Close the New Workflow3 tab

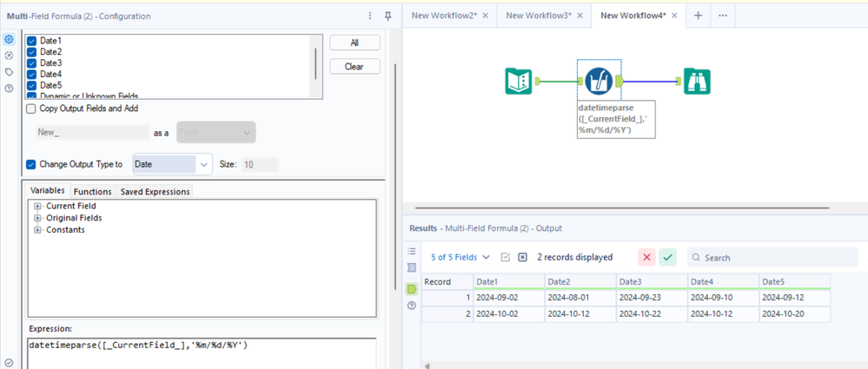click(x=580, y=16)
